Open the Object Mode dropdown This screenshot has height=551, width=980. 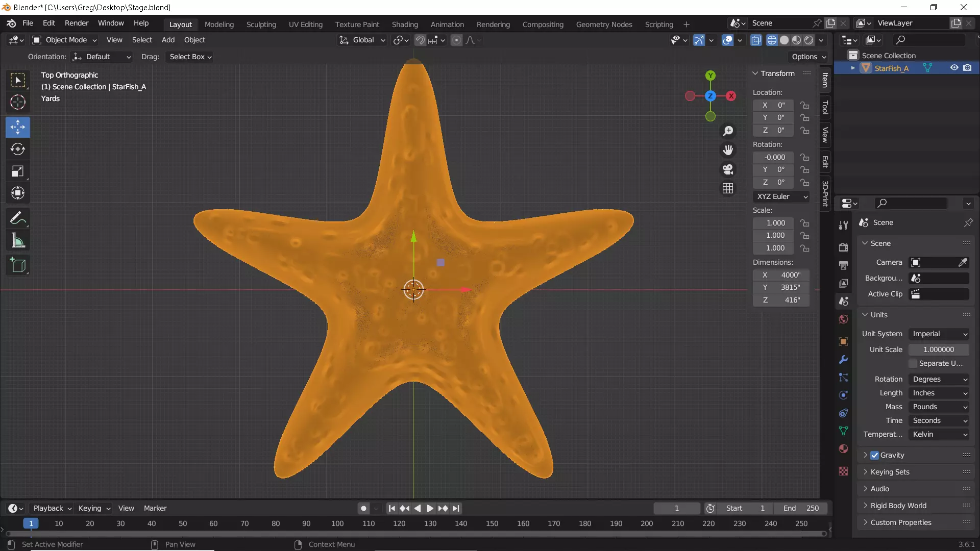click(x=64, y=40)
